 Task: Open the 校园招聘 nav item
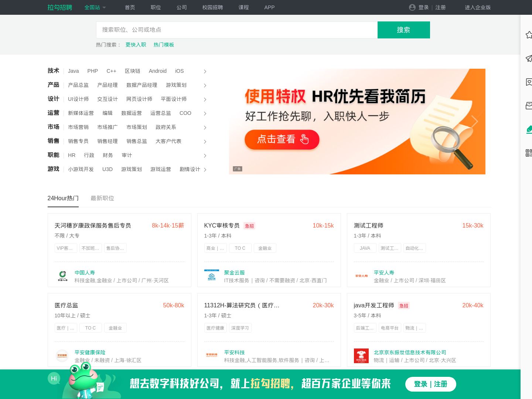click(x=213, y=7)
